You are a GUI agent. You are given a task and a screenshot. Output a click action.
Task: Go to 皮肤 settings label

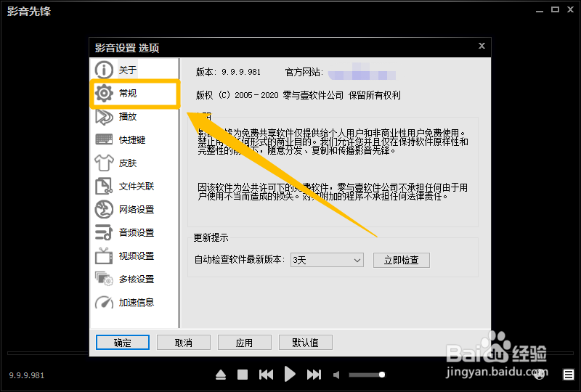128,163
